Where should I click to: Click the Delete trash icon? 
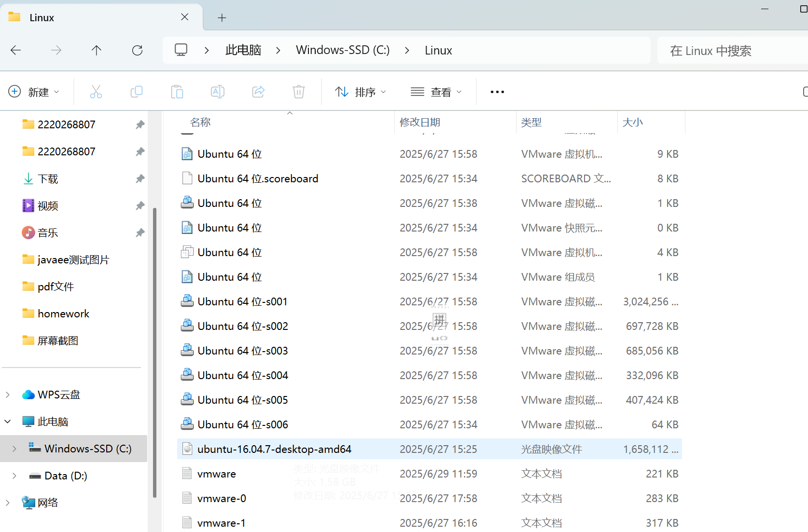(x=298, y=92)
